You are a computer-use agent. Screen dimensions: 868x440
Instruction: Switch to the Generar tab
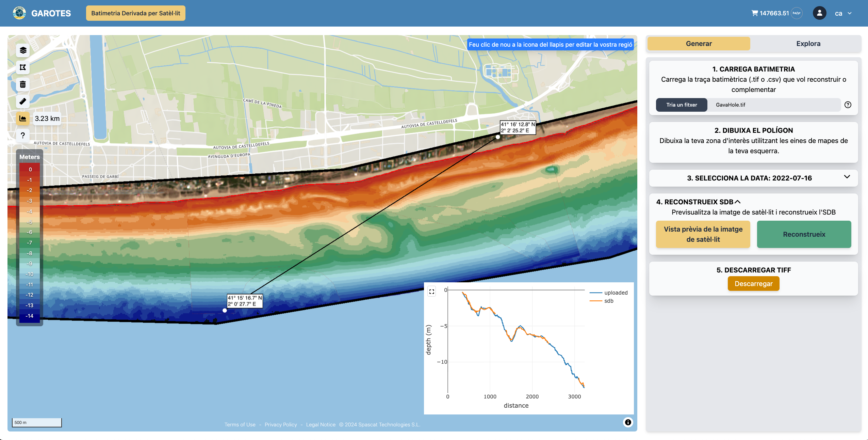pyautogui.click(x=699, y=44)
